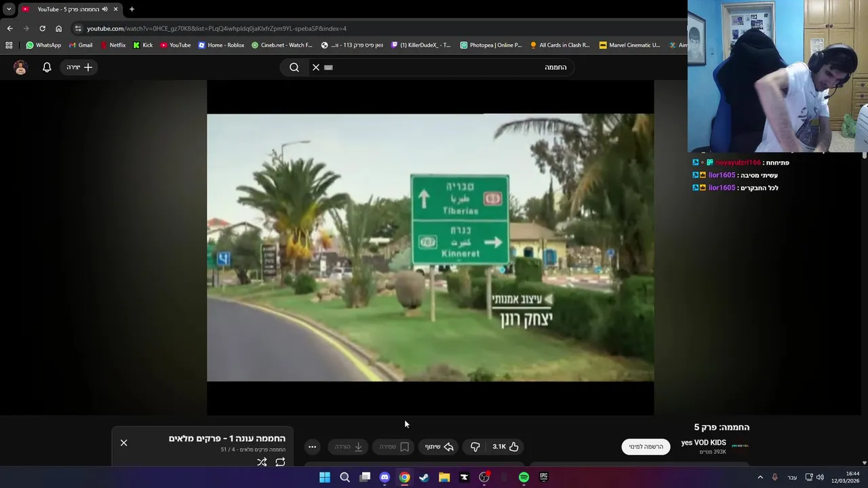Open Steam from the taskbar
Viewport: 868px width, 488px height.
424,477
